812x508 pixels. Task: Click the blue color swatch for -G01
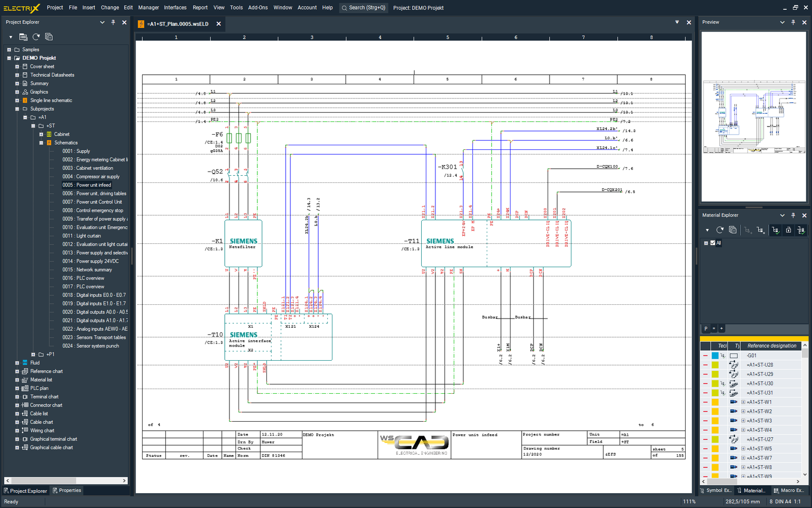(715, 356)
